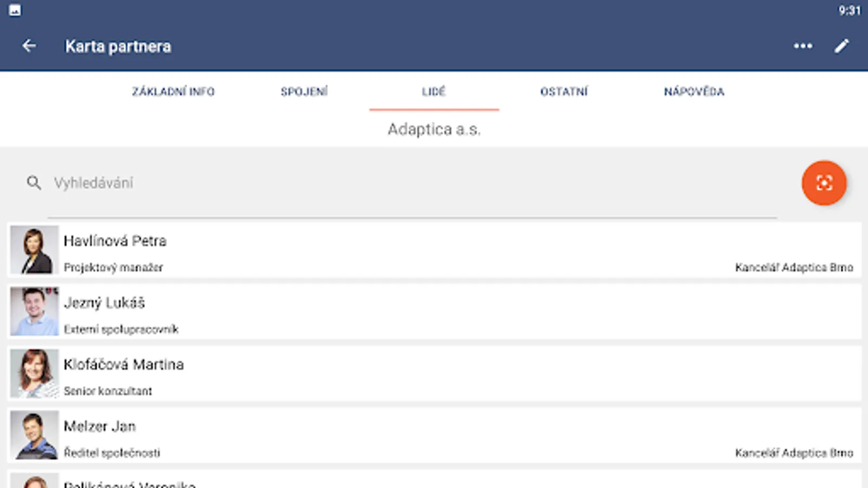Click Kancelář Adaptica Brno on Melzer's row

tap(794, 453)
